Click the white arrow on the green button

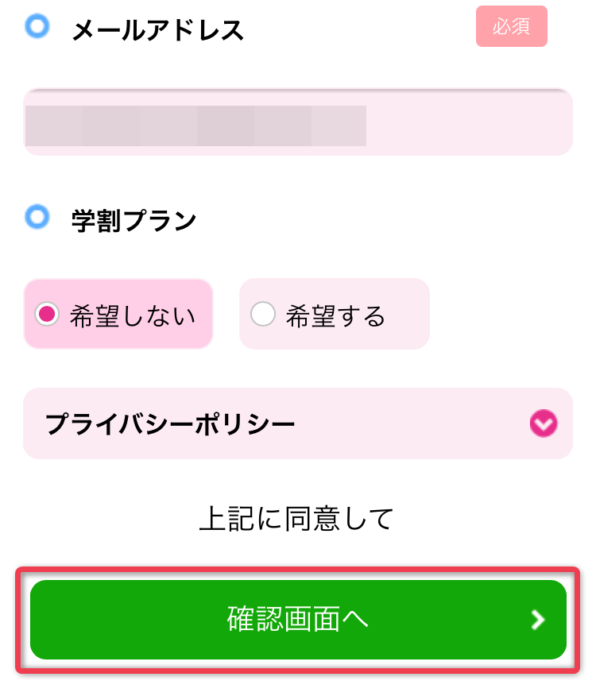(x=538, y=620)
